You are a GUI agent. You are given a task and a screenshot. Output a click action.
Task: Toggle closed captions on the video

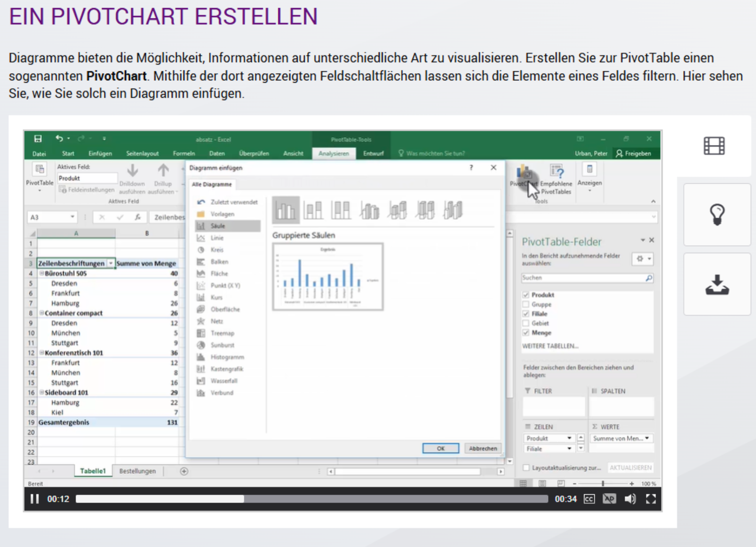click(589, 499)
